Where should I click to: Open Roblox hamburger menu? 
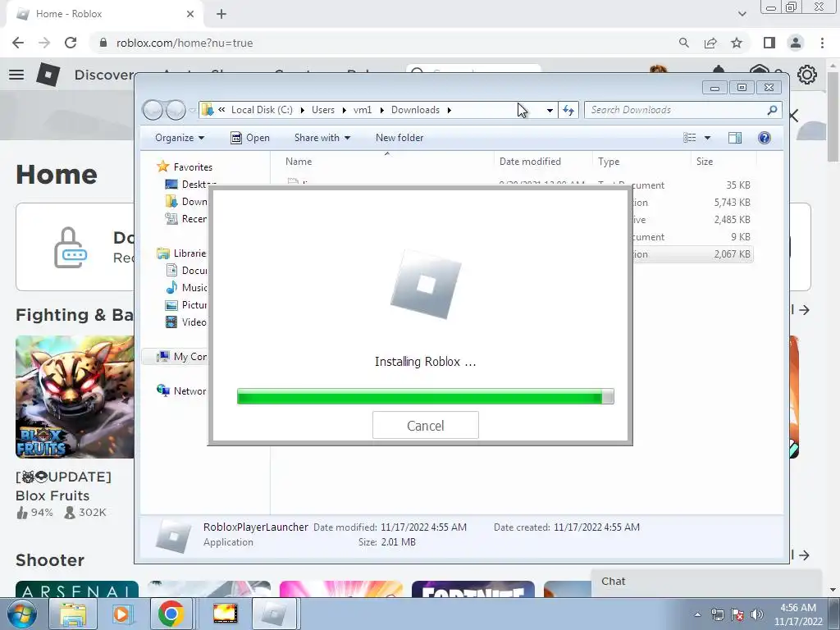pyautogui.click(x=16, y=75)
